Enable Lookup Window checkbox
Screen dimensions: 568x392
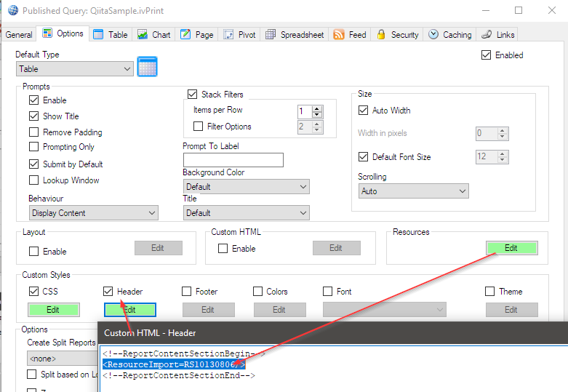tap(33, 180)
